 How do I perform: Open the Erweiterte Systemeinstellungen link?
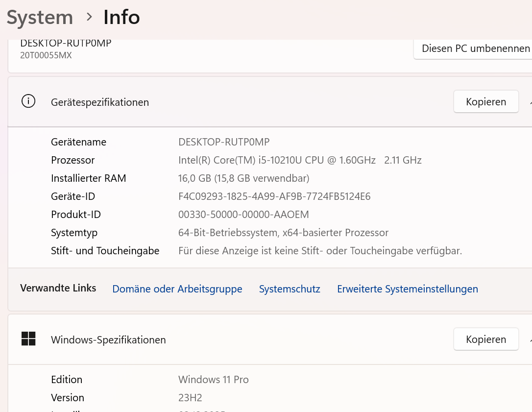pyautogui.click(x=407, y=289)
